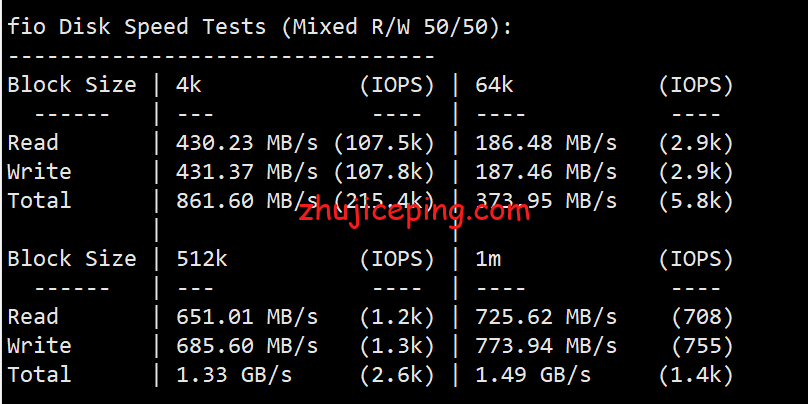Image resolution: width=808 pixels, height=404 pixels.
Task: Select the 685.60 MB/s write value
Action: click(x=246, y=346)
